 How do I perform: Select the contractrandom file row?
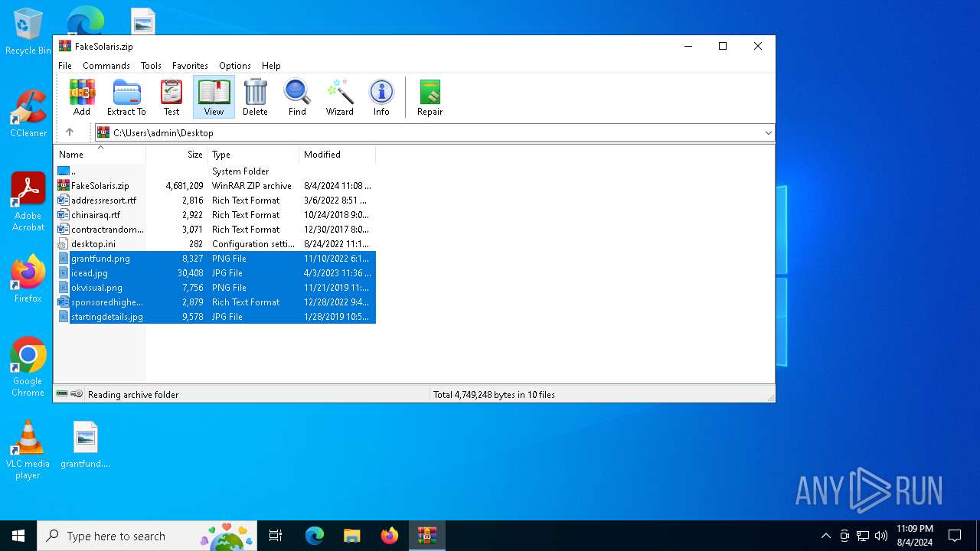pyautogui.click(x=214, y=230)
